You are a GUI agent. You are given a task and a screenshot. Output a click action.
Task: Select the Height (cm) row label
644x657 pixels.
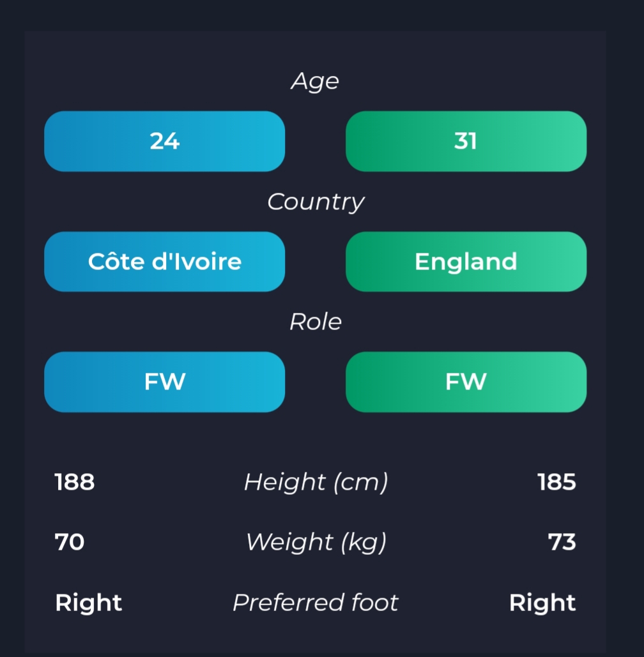click(x=316, y=482)
